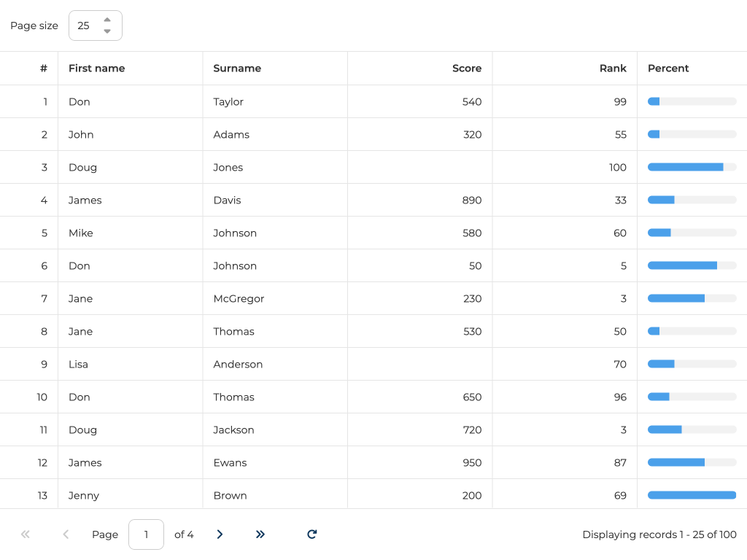
Task: Click the Percent column header
Action: tap(668, 69)
